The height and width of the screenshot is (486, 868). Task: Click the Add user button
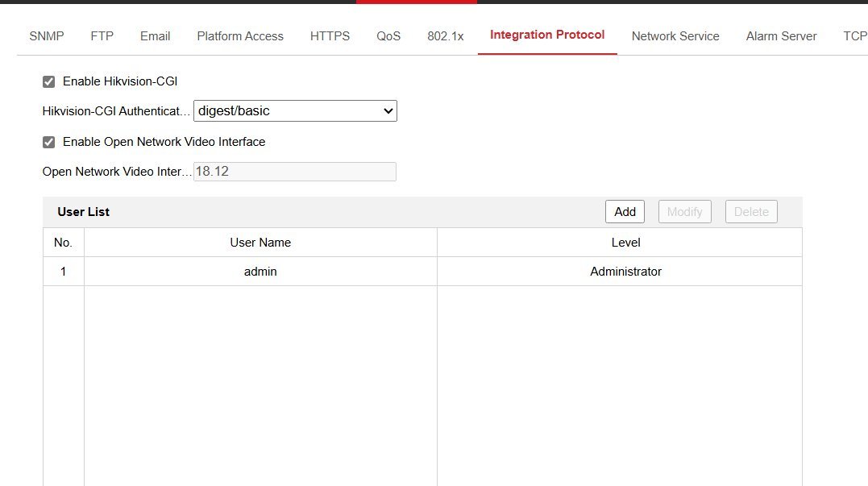coord(625,212)
